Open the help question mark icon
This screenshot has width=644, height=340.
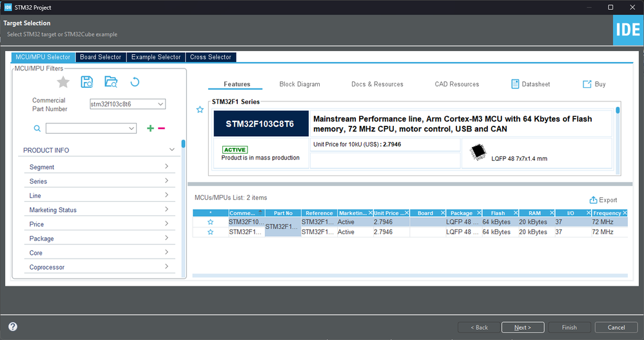pos(13,327)
